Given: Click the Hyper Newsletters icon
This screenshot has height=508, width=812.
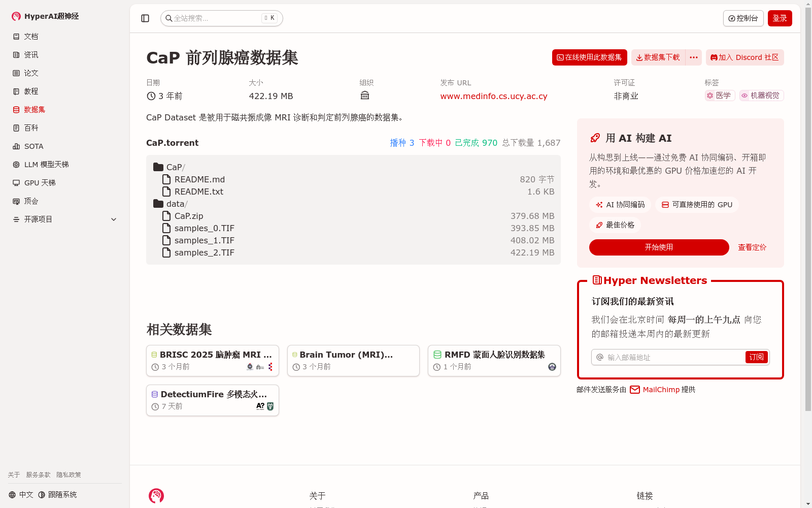Looking at the screenshot, I should tap(597, 280).
